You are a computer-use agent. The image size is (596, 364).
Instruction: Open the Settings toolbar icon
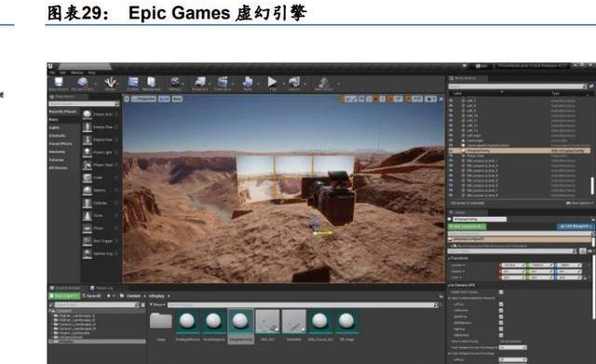(x=175, y=84)
